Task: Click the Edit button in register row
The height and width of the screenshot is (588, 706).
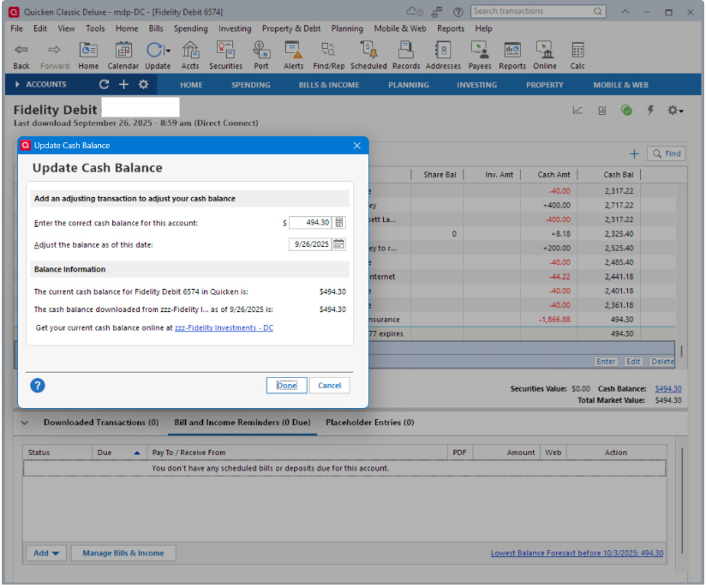Action: click(x=633, y=362)
